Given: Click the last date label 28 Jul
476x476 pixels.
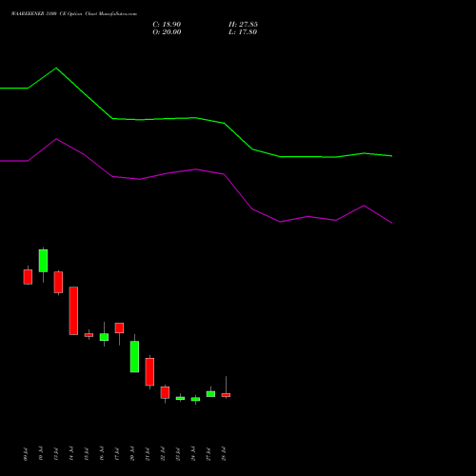Looking at the screenshot, I should point(224,454).
